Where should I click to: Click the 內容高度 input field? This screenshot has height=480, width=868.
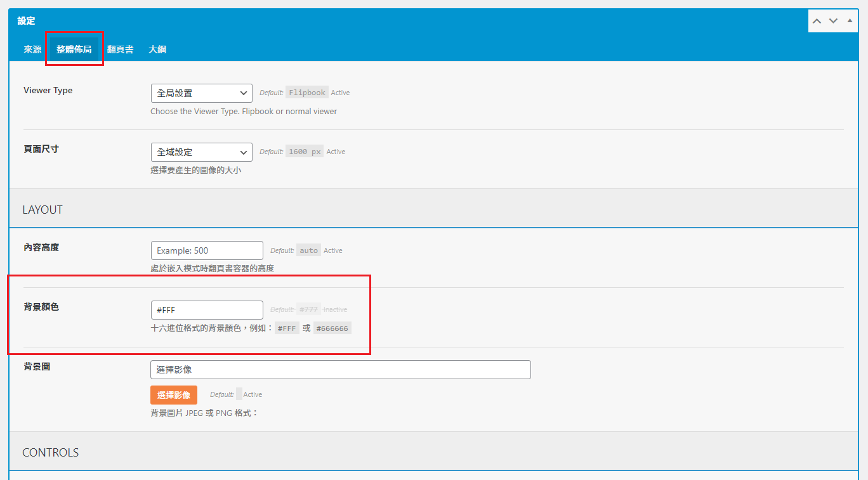[x=207, y=250]
